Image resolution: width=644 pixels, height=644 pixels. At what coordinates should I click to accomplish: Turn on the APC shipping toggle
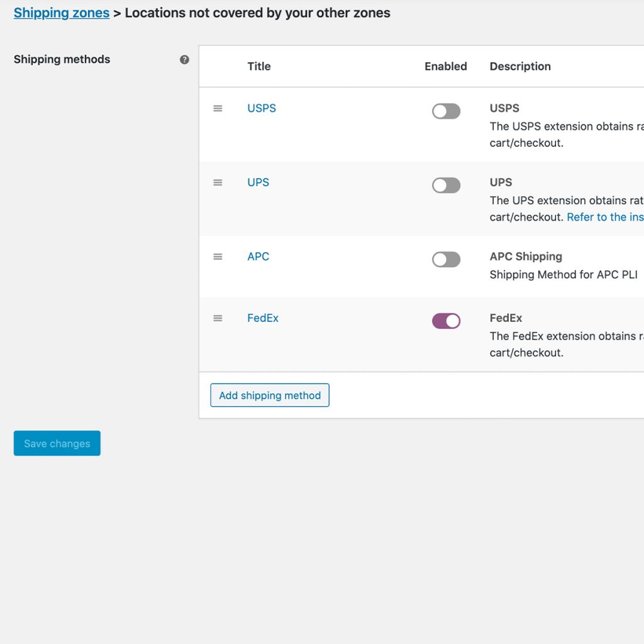coord(446,260)
